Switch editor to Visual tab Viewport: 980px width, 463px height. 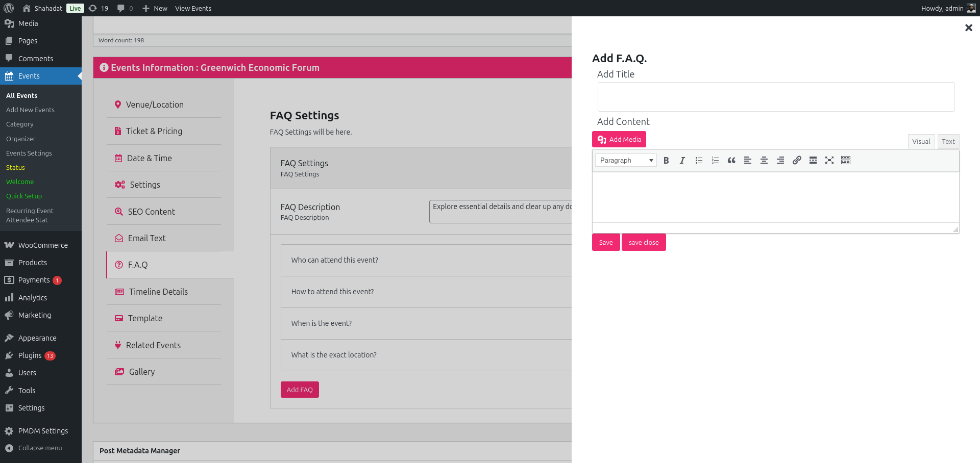(921, 141)
